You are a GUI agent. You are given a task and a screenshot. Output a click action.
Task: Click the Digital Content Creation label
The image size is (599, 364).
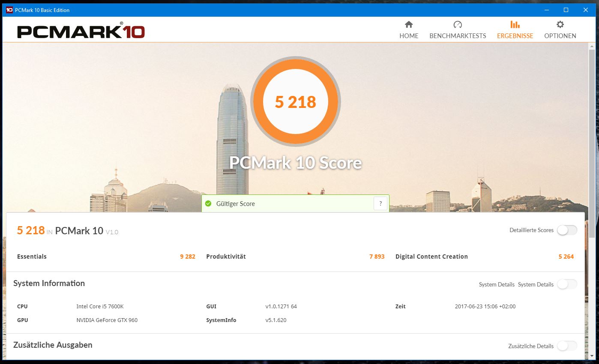click(x=431, y=257)
